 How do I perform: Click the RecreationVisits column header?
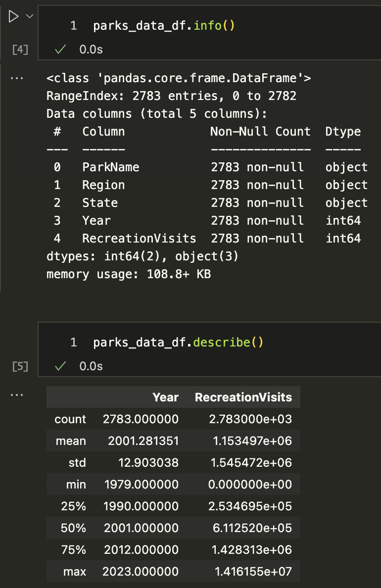tap(243, 397)
